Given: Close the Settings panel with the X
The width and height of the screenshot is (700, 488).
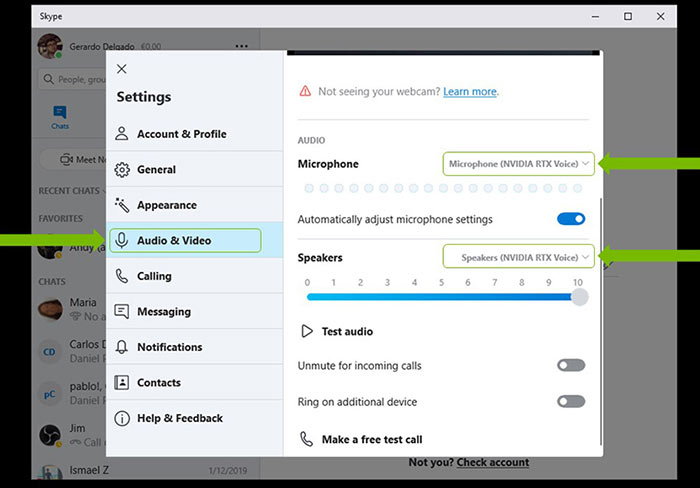Looking at the screenshot, I should (x=121, y=69).
